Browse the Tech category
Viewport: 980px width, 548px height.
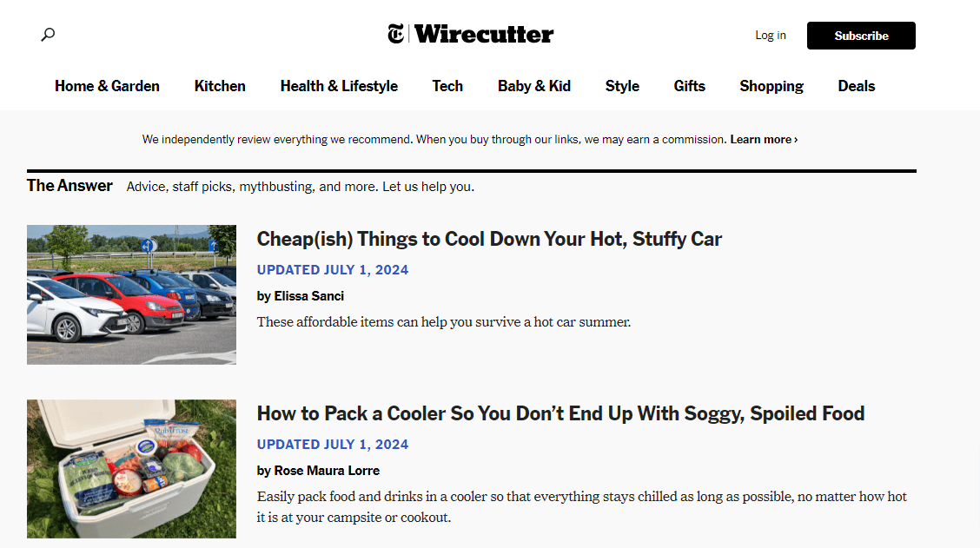[447, 86]
